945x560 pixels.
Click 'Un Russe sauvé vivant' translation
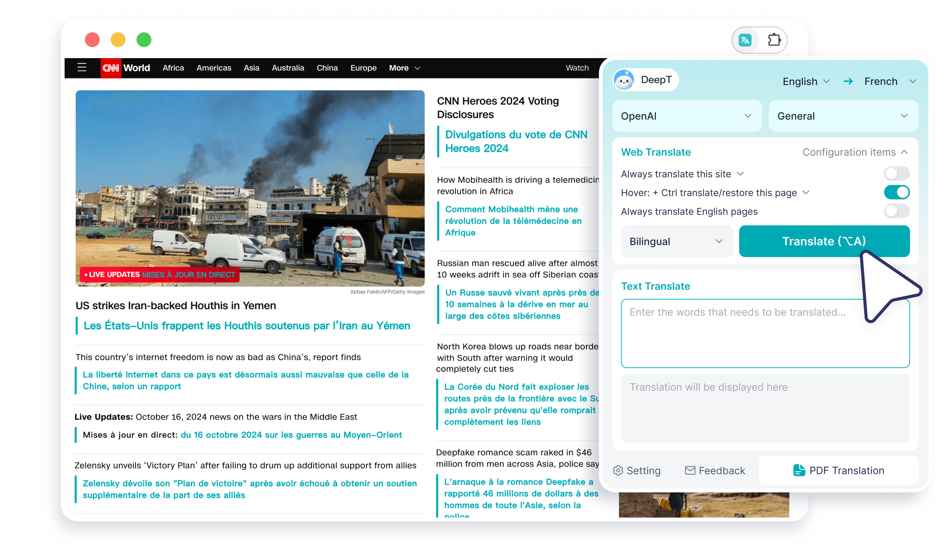pyautogui.click(x=522, y=304)
